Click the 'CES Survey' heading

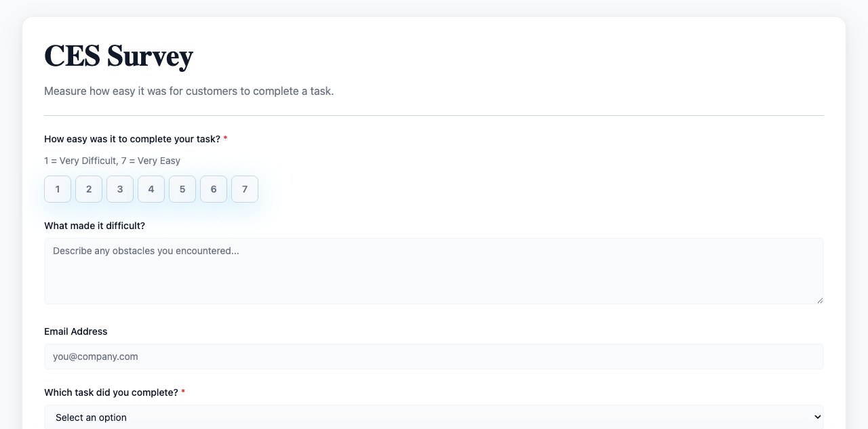(x=119, y=56)
